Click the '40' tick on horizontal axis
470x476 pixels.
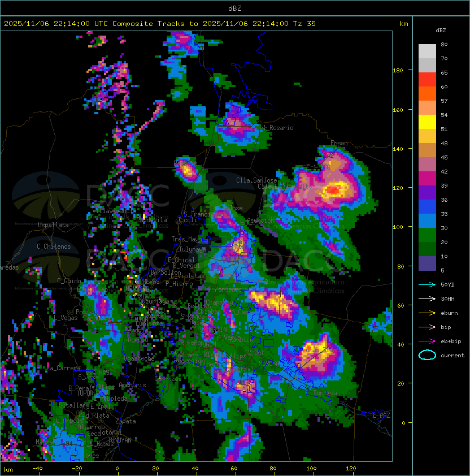coord(195,469)
